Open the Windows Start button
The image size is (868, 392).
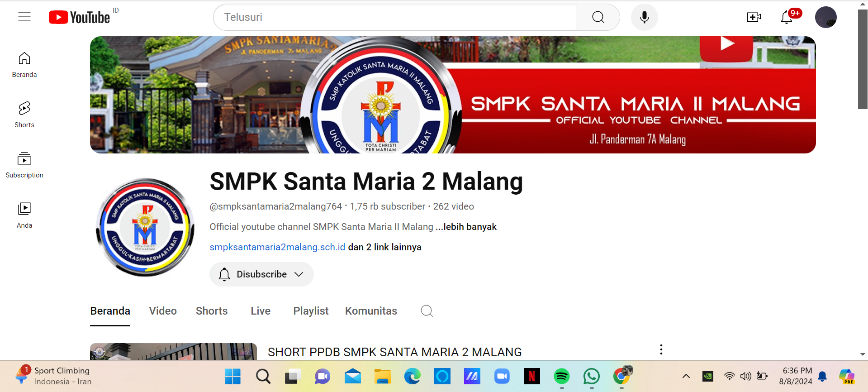point(233,376)
